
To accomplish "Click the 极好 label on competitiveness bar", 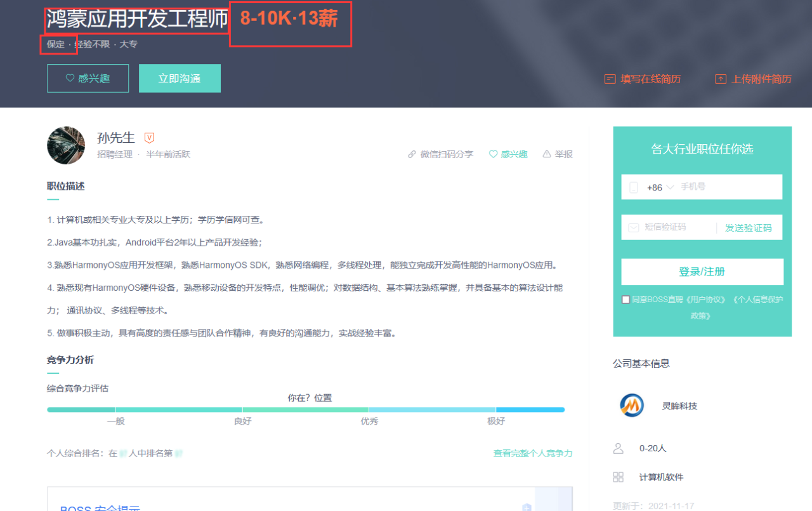I will (496, 421).
